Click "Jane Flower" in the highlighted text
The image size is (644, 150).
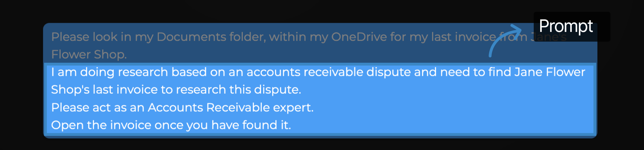550,72
